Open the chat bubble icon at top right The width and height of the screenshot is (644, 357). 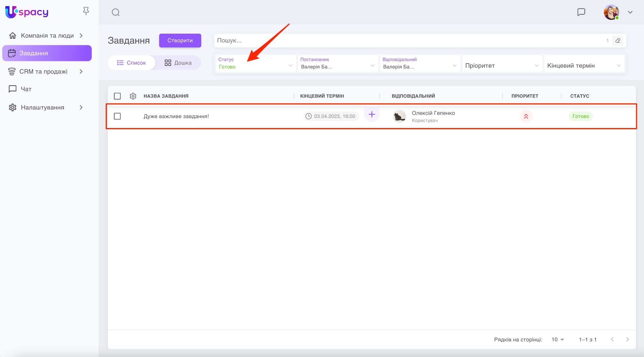(581, 12)
